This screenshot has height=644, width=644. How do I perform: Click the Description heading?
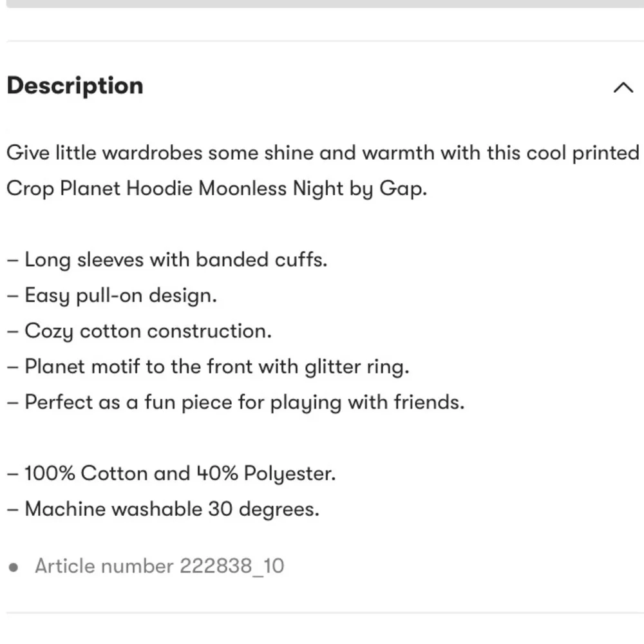75,86
